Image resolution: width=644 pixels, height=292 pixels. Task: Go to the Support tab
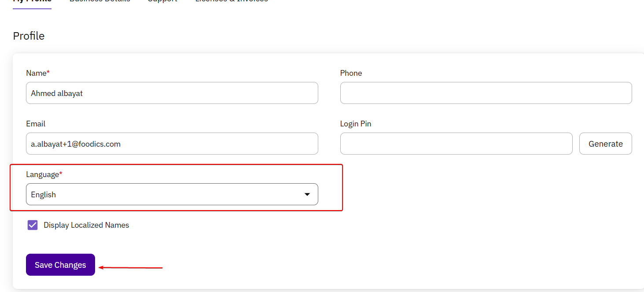162,1
